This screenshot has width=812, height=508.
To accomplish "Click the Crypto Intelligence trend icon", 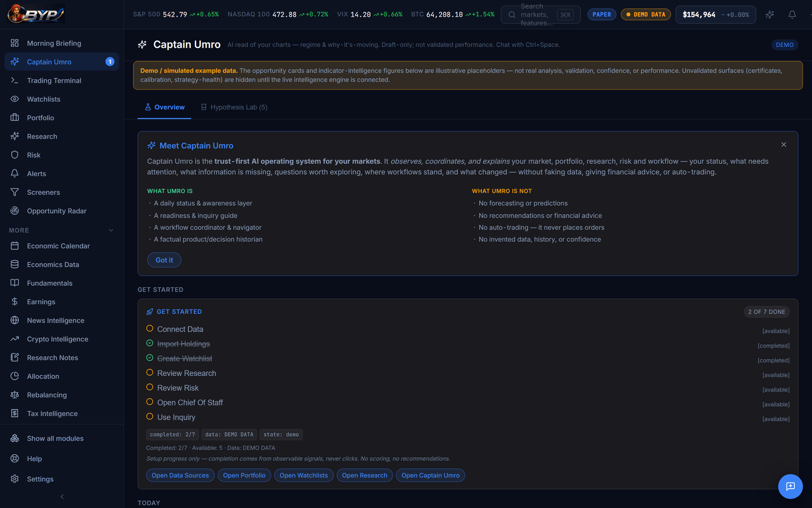I will tap(15, 339).
